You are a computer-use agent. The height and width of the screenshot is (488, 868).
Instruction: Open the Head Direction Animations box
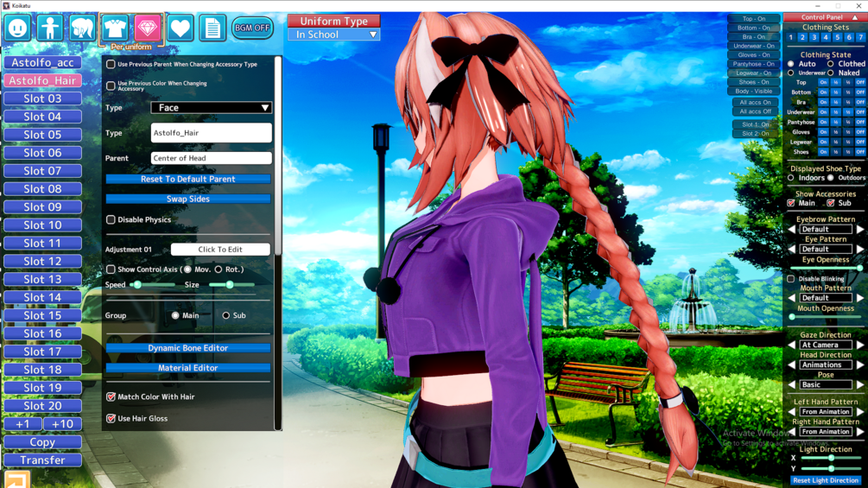[826, 364]
